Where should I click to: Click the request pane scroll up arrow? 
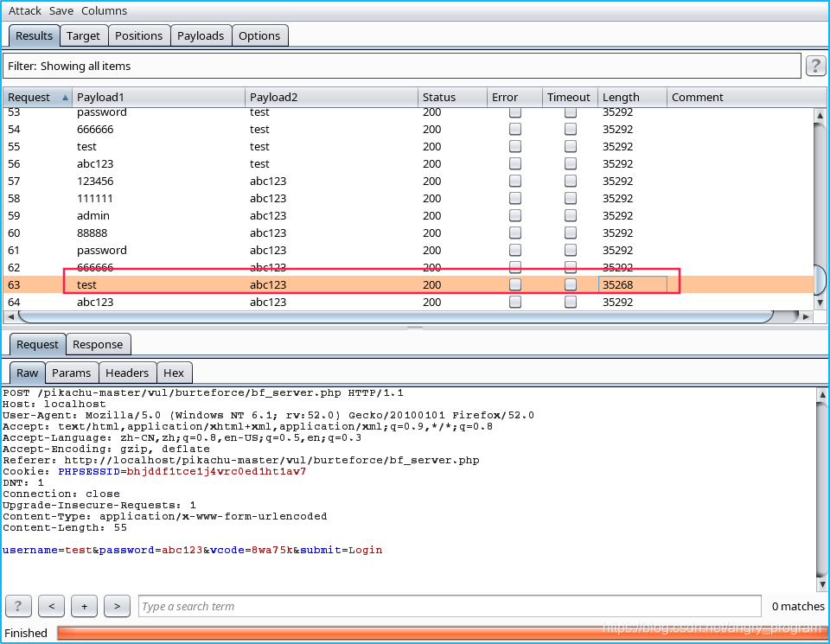coord(822,394)
